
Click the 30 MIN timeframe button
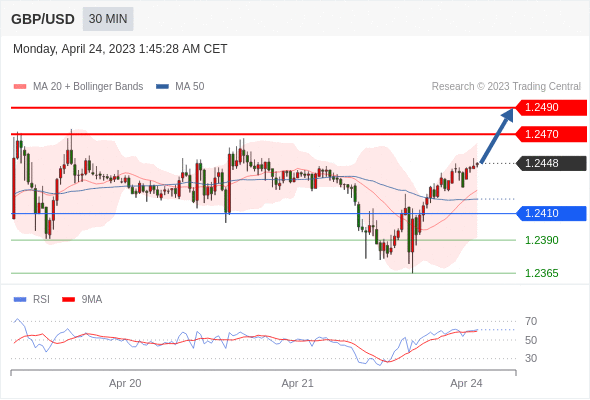pyautogui.click(x=108, y=19)
